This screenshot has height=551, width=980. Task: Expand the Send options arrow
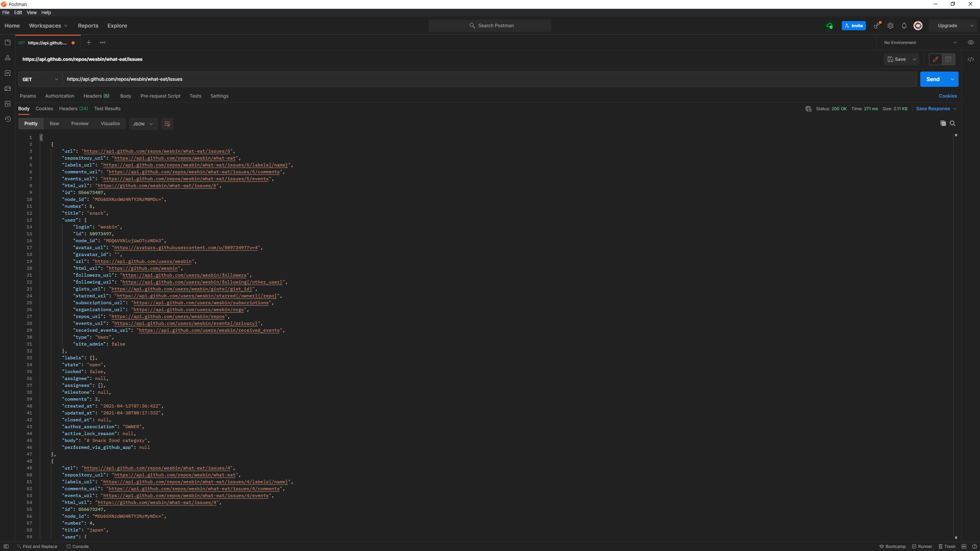952,79
